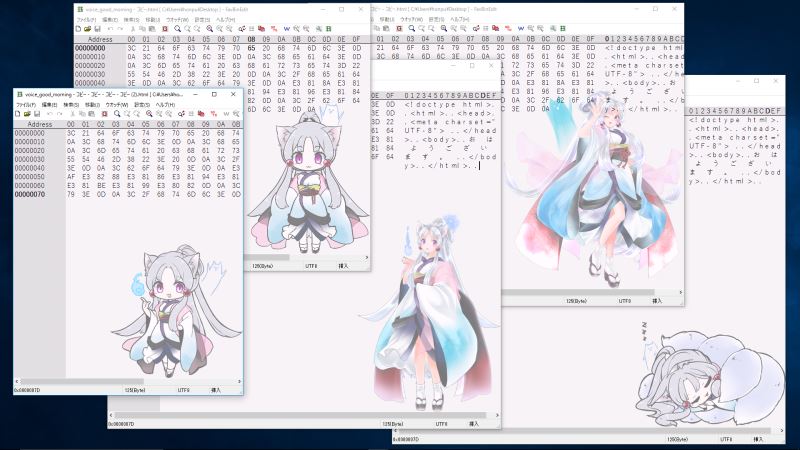This screenshot has width=800, height=450.
Task: Click UTF8 status in large middle window
Action: pos(441,424)
